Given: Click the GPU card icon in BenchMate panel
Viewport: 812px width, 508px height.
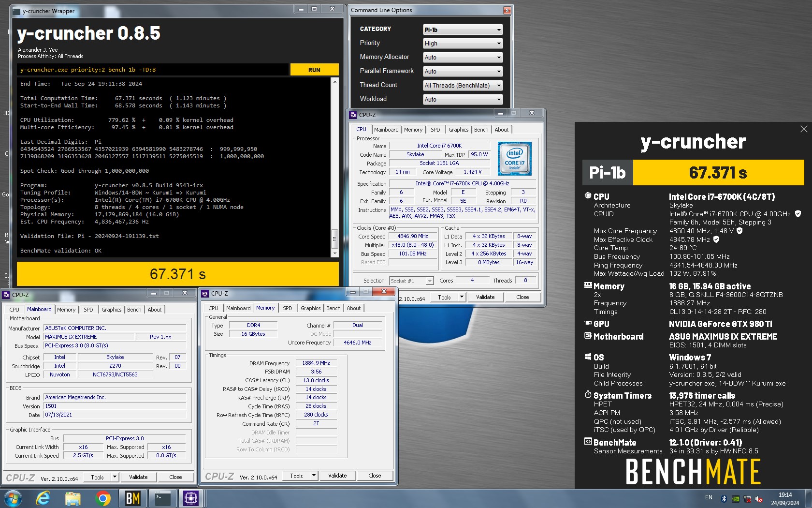Looking at the screenshot, I should [x=588, y=323].
